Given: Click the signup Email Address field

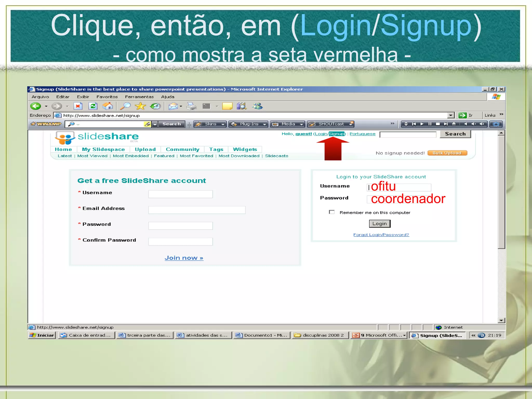Looking at the screenshot, I should [x=197, y=210].
